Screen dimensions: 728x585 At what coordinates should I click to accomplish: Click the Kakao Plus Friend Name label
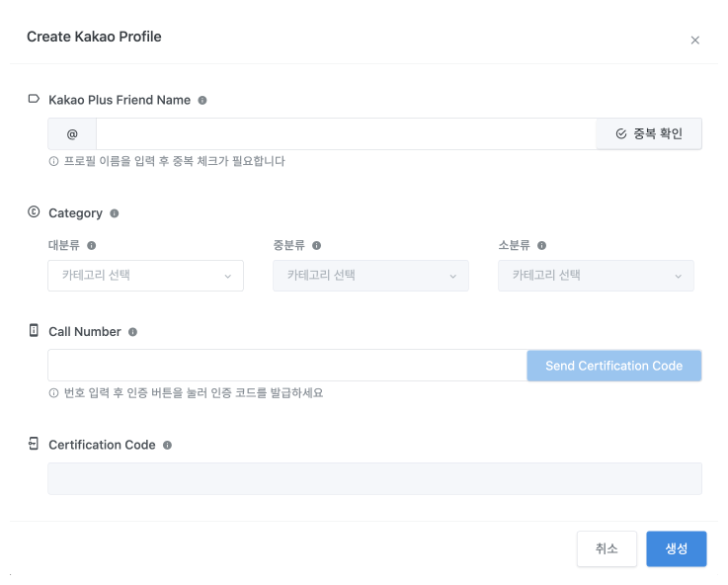(x=120, y=100)
